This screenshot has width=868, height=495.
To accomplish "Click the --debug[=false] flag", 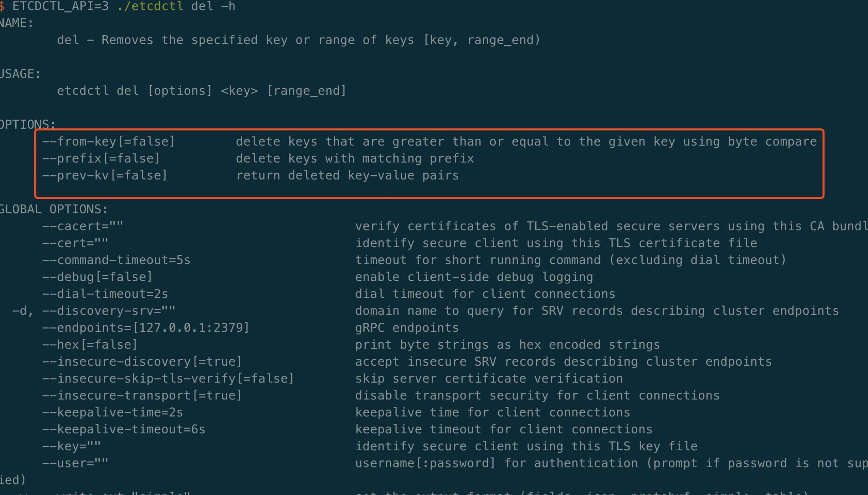I will [97, 277].
